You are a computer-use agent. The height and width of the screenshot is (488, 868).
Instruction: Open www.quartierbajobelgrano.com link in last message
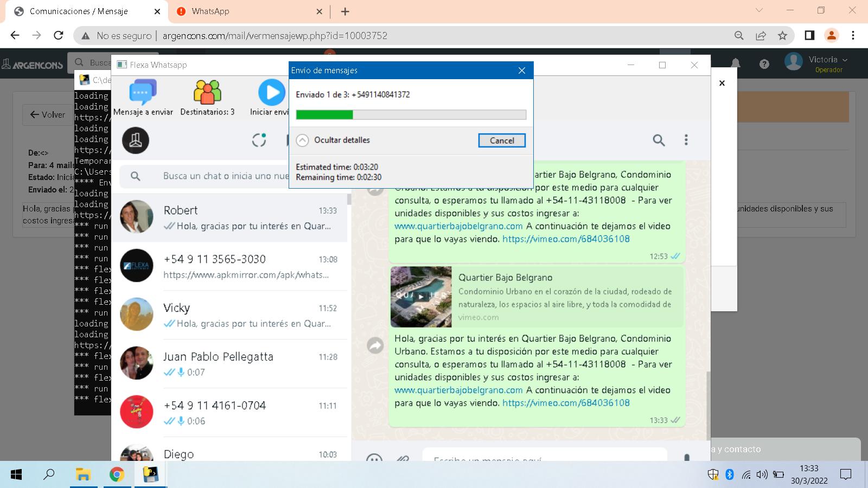tap(458, 390)
